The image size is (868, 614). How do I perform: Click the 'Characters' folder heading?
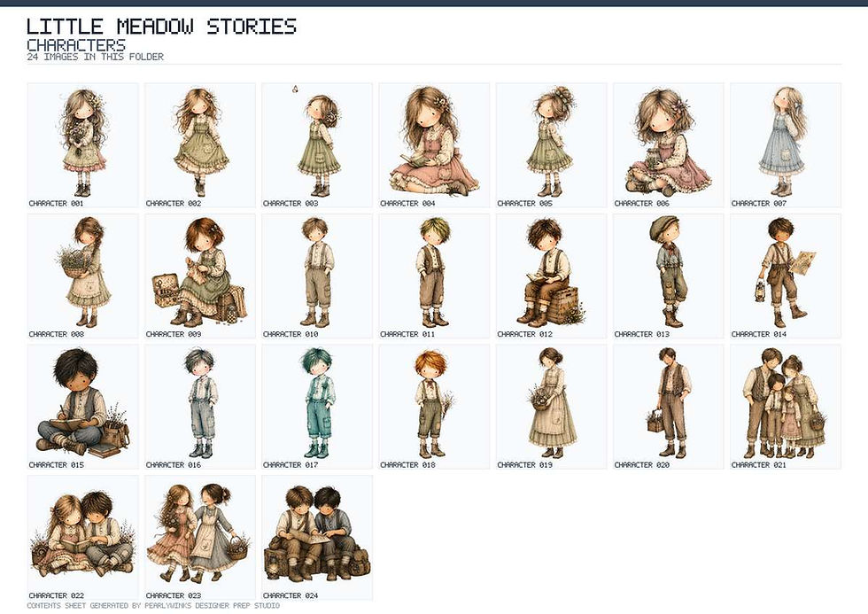[x=76, y=45]
